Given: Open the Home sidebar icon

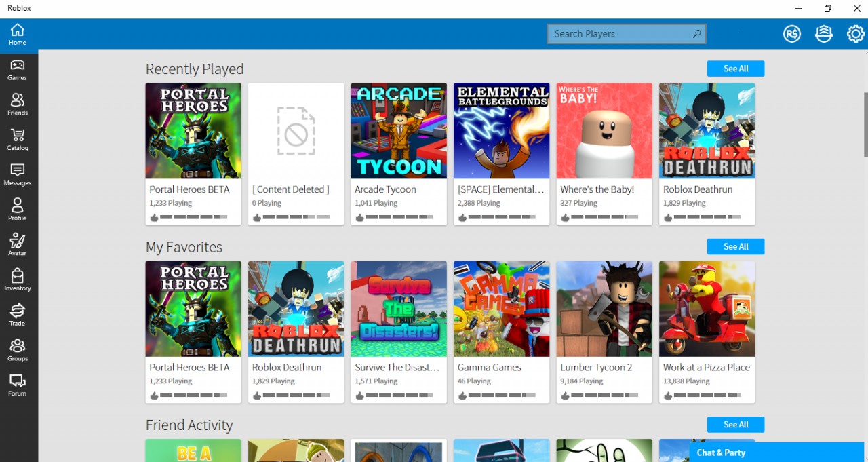Looking at the screenshot, I should pyautogui.click(x=18, y=34).
